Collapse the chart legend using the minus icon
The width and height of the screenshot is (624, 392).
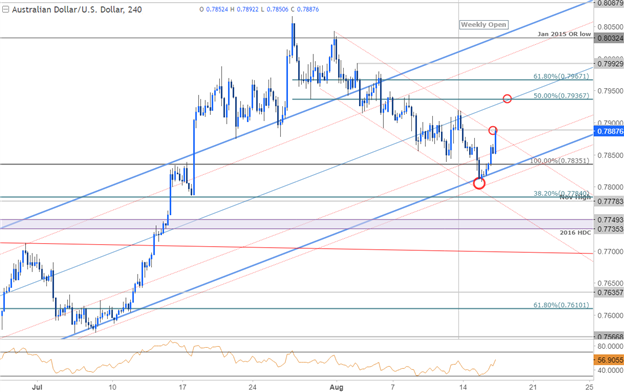5,10
